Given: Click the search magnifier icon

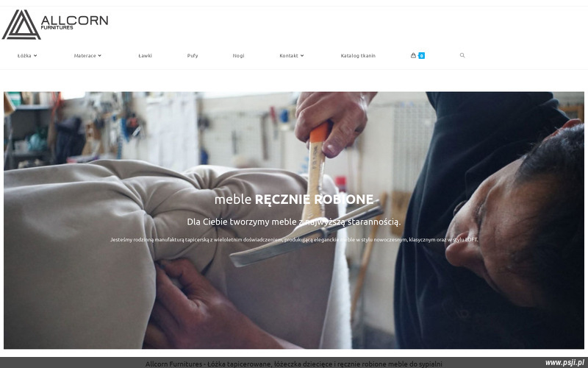Looking at the screenshot, I should (x=462, y=55).
